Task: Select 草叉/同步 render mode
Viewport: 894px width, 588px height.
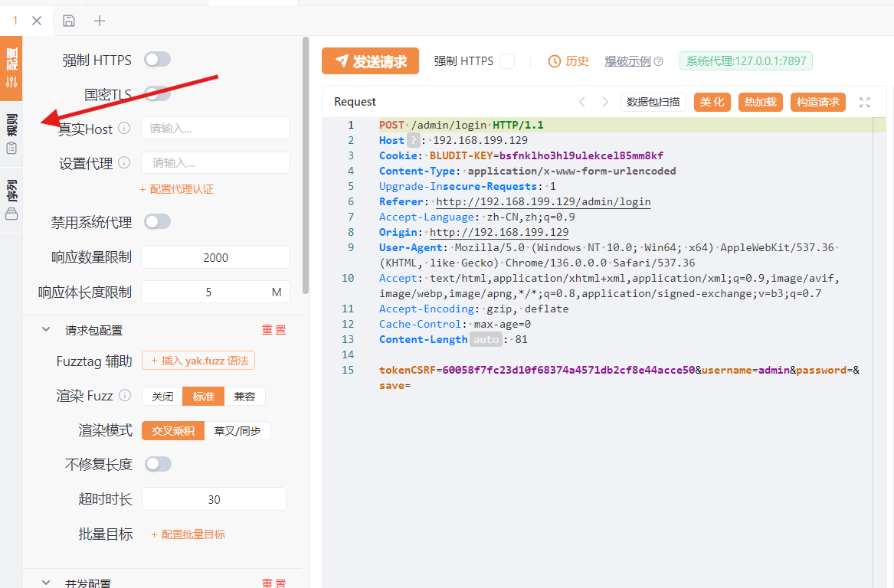Action: [237, 431]
